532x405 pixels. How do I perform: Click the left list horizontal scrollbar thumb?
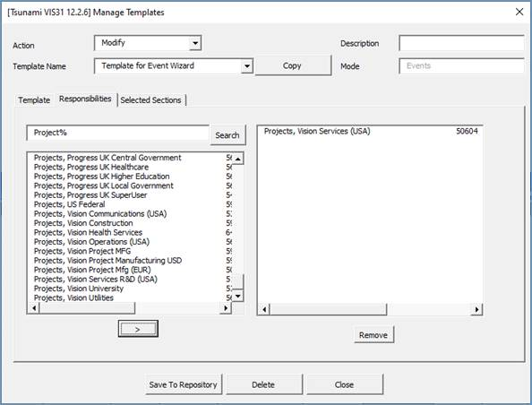pyautogui.click(x=87, y=308)
